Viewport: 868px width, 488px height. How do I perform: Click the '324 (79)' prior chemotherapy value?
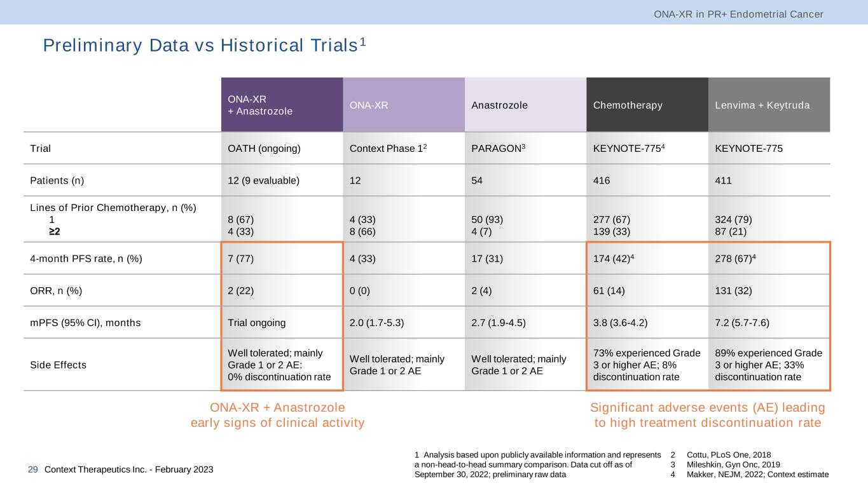734,220
